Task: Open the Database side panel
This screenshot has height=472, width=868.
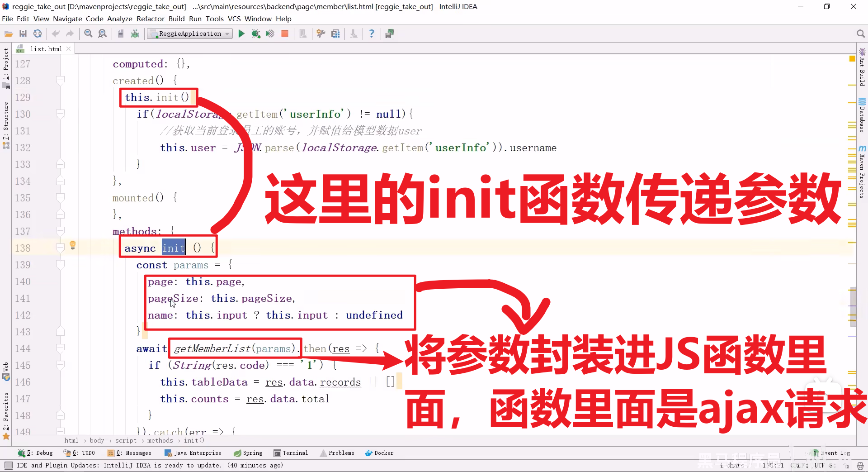Action: tap(862, 115)
